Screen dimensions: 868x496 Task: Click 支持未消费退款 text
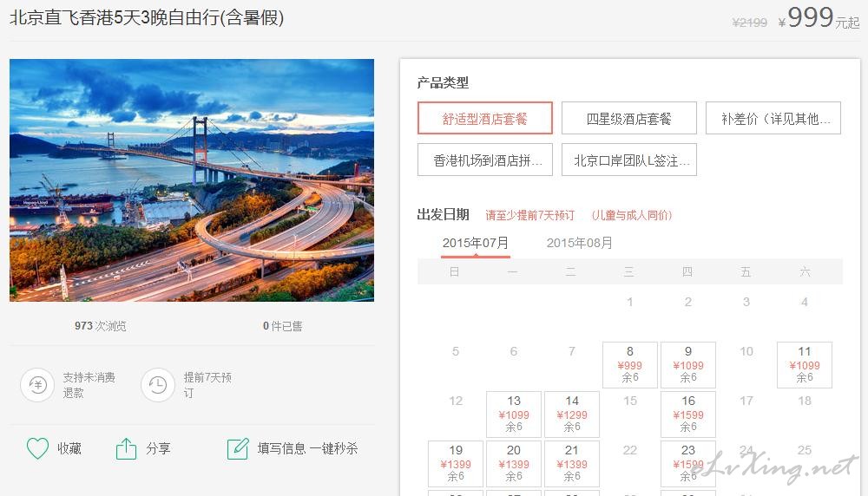[89, 385]
